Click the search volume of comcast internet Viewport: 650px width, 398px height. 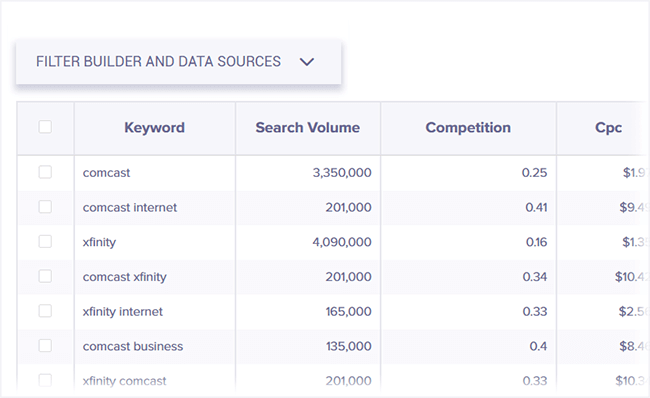348,207
